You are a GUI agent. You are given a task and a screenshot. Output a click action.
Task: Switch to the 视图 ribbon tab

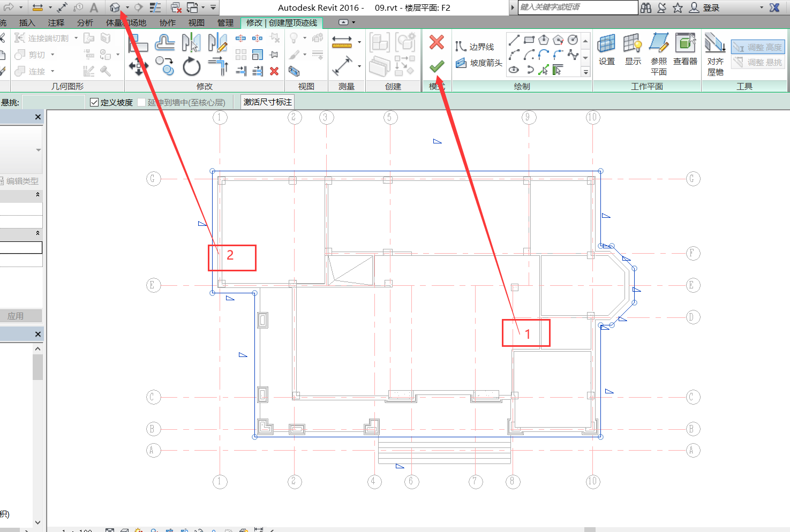point(196,22)
